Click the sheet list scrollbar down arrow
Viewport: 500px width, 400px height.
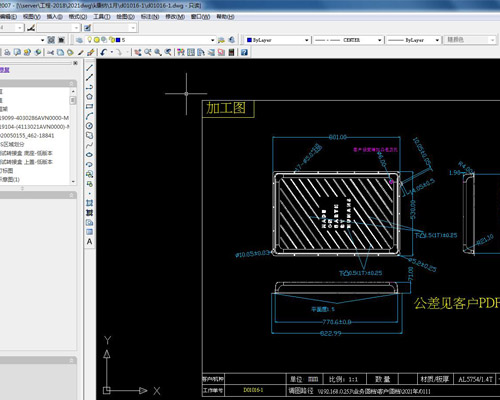pos(73,181)
